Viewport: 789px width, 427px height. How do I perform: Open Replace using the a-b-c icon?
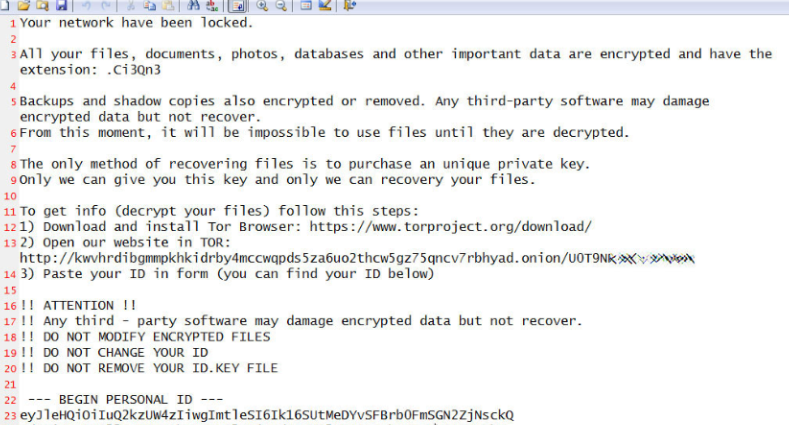pos(211,5)
